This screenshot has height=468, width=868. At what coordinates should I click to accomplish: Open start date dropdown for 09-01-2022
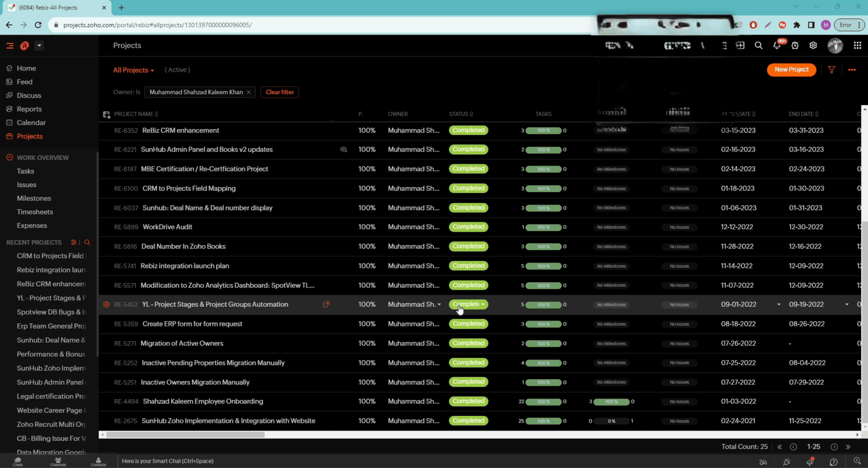pyautogui.click(x=778, y=305)
